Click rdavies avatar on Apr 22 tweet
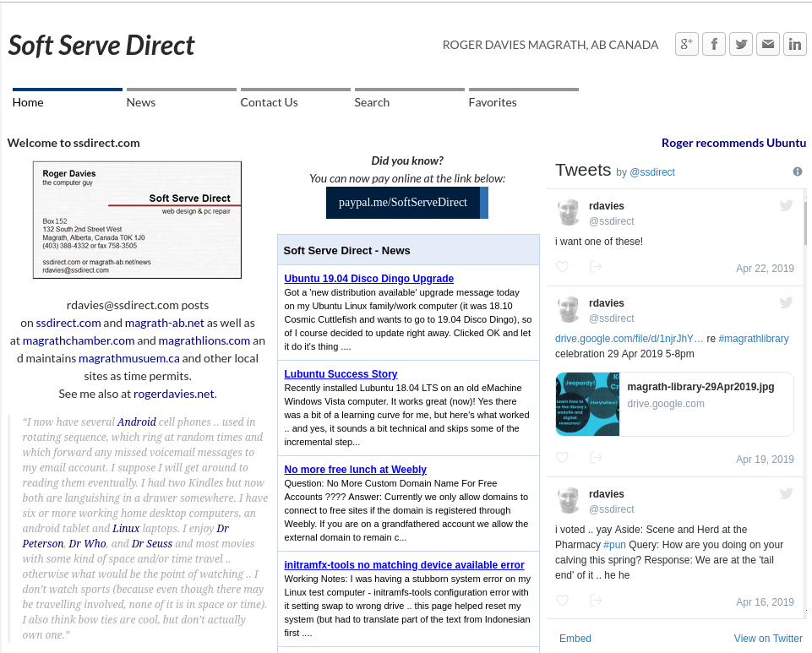Viewport: 812px width, 653px height. point(569,212)
